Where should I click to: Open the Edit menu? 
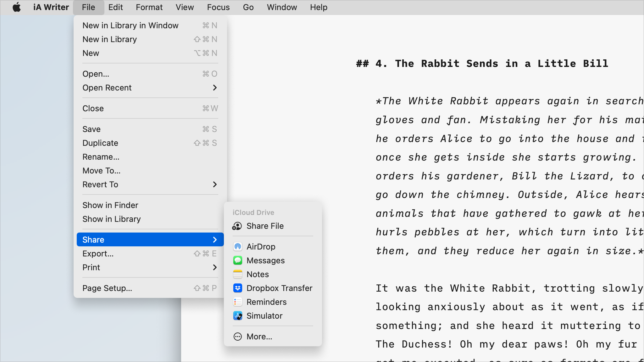pyautogui.click(x=115, y=7)
